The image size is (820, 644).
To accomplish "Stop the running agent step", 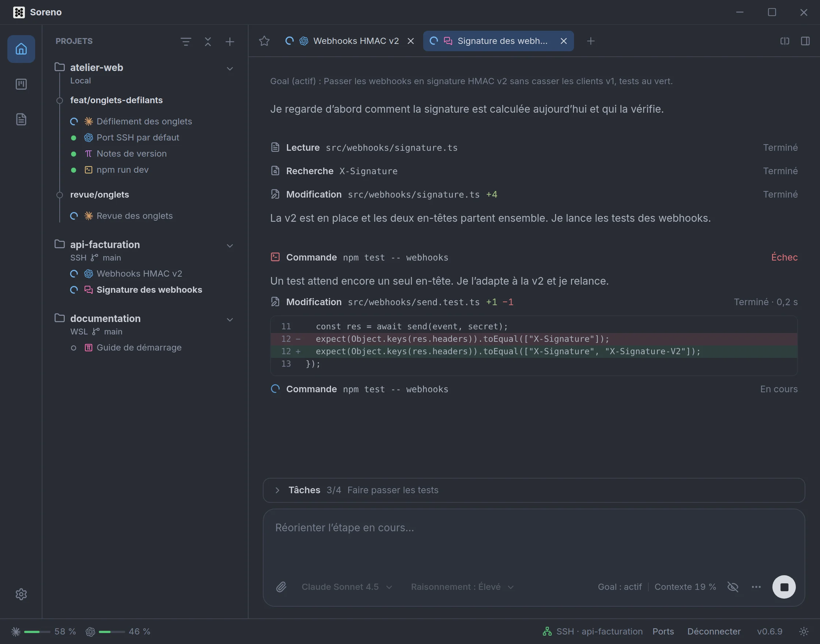I will coord(784,587).
